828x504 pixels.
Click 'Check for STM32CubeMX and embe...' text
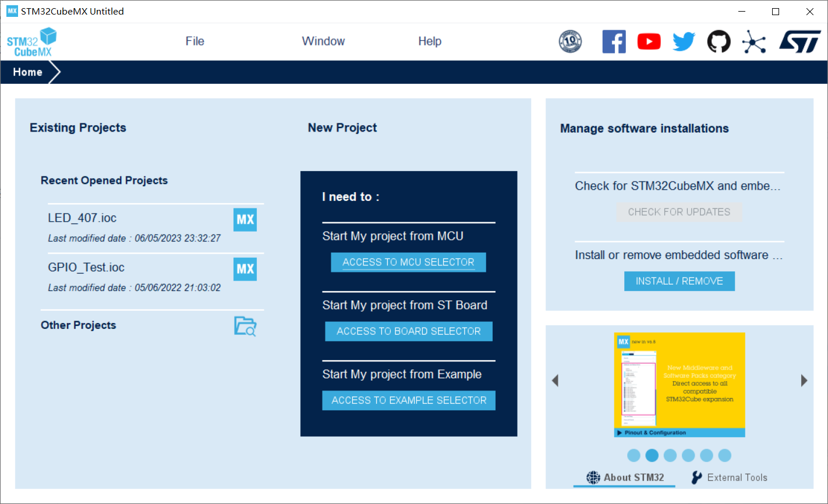pyautogui.click(x=678, y=186)
